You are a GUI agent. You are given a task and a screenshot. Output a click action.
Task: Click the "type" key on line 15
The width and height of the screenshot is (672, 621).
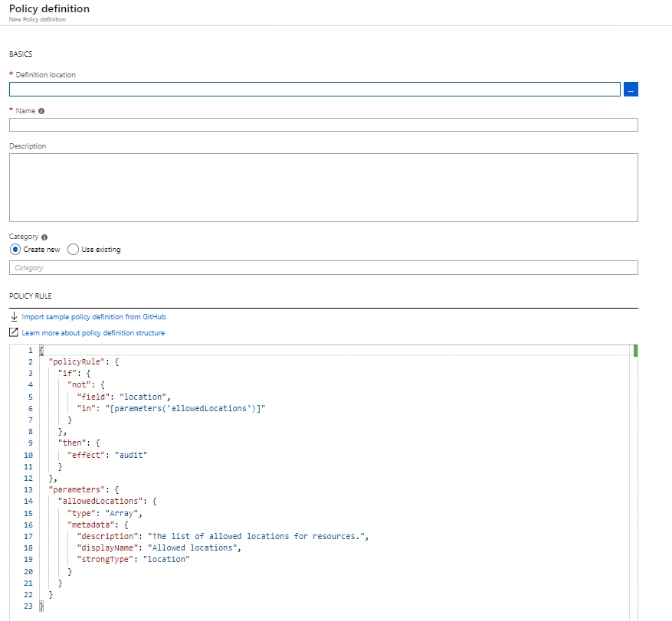click(81, 514)
